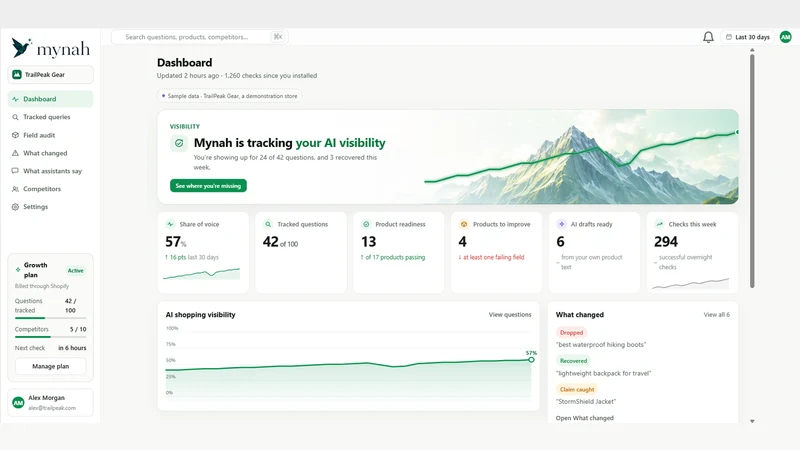Click the Questions tracked progress bar

[x=51, y=318]
